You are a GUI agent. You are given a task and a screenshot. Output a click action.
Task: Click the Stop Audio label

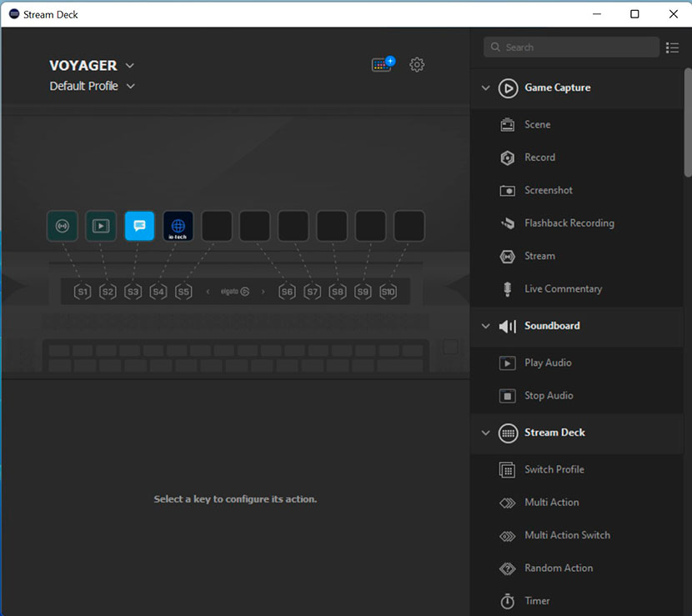[549, 396]
